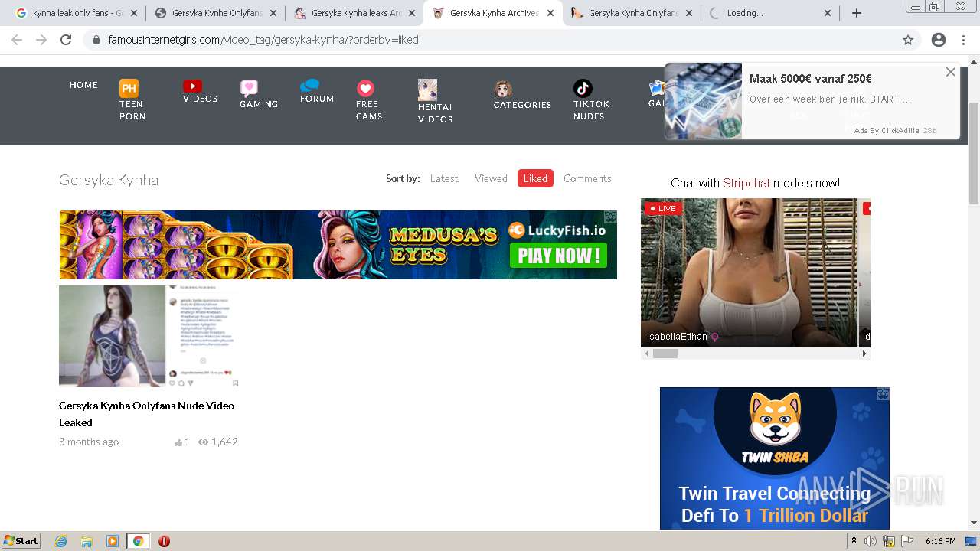Viewport: 980px width, 551px height.
Task: Open the Chrome profile avatar menu
Action: (939, 40)
